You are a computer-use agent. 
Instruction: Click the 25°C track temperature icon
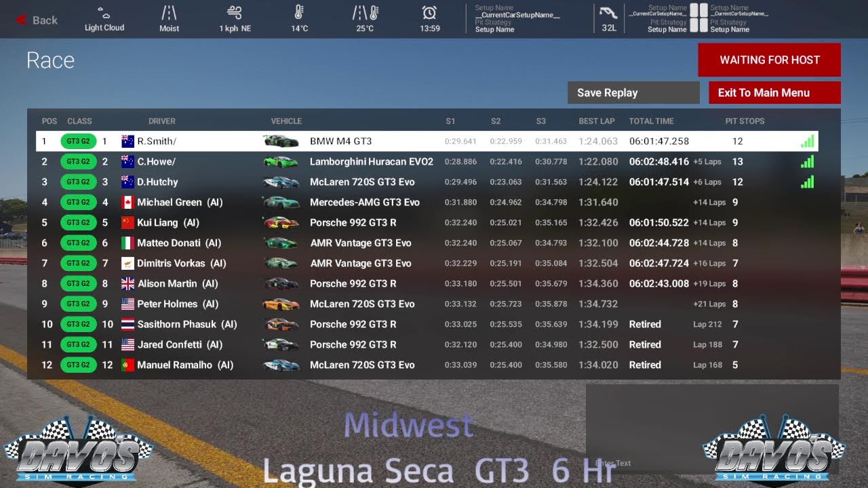[365, 12]
